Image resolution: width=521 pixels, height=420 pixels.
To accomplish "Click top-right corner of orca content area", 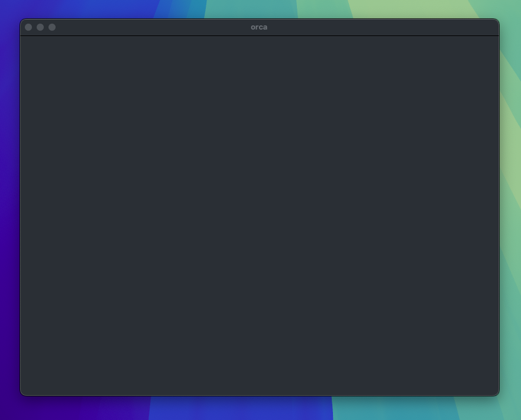I will tap(496, 39).
